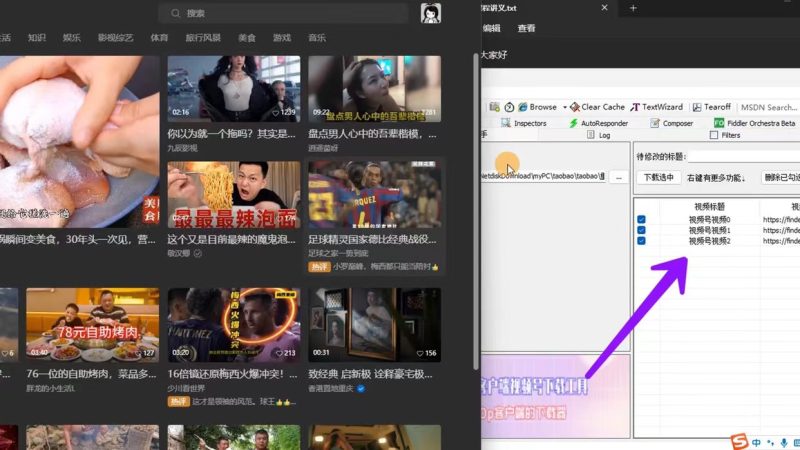This screenshot has width=800, height=450.
Task: Click verified badge next to 敬汉卿
Action: coord(197,253)
